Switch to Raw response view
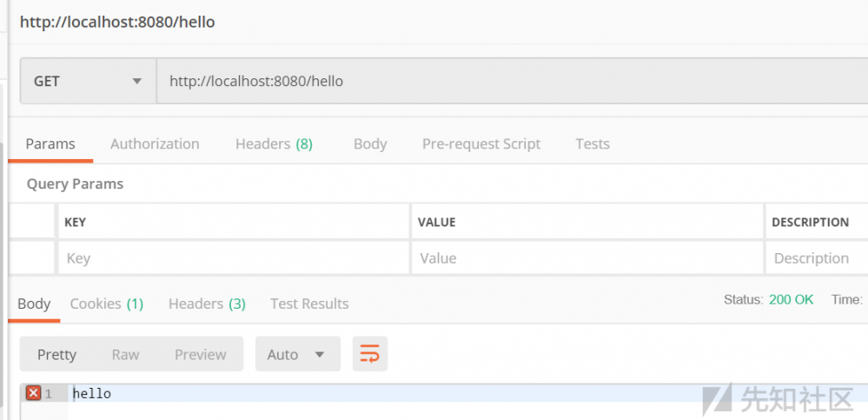The height and width of the screenshot is (420, 868). (125, 354)
